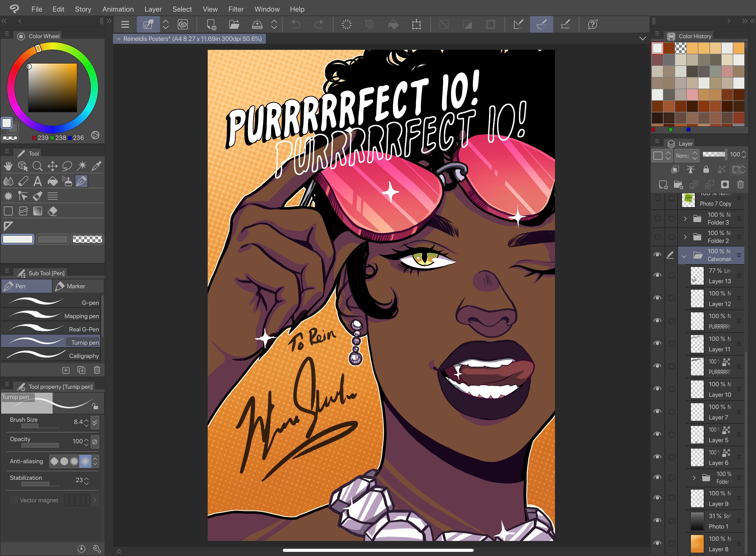756x556 pixels.
Task: Open the Story menu
Action: [83, 9]
